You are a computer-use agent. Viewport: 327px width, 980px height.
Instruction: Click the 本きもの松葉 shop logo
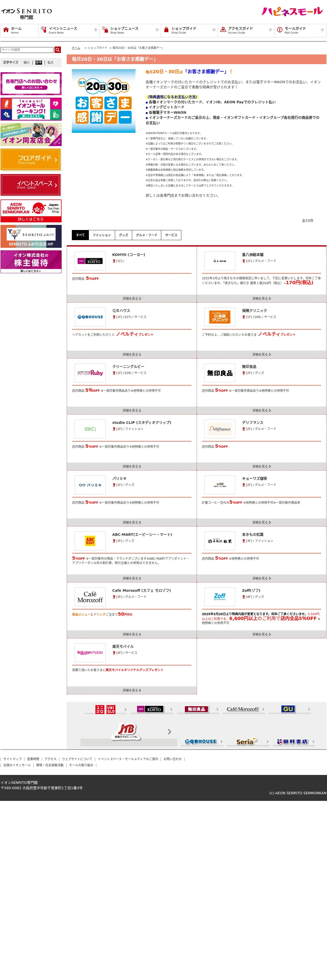(220, 541)
